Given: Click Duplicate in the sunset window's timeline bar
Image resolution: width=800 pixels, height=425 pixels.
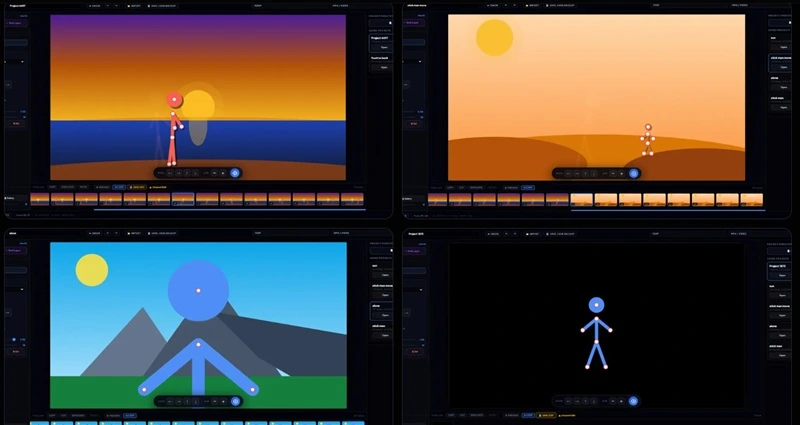Looking at the screenshot, I should [x=67, y=187].
